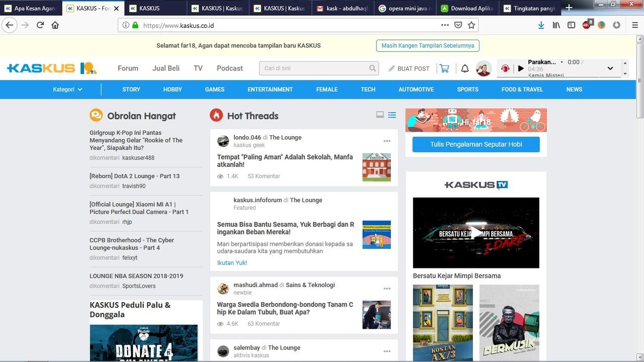Open the Forum menu

128,68
